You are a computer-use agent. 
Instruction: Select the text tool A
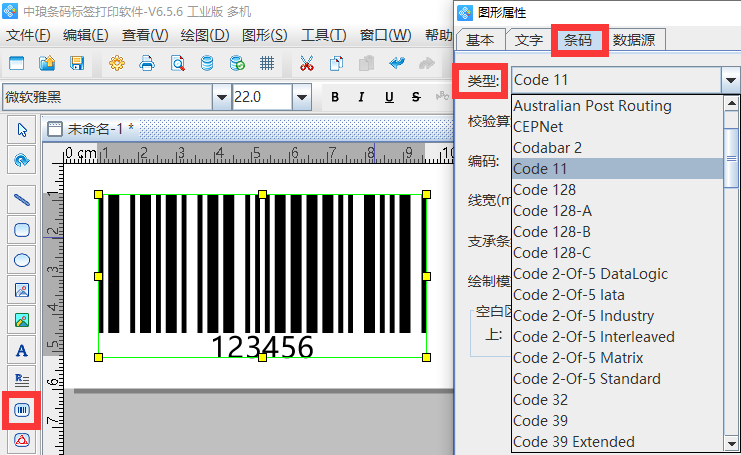[x=22, y=350]
